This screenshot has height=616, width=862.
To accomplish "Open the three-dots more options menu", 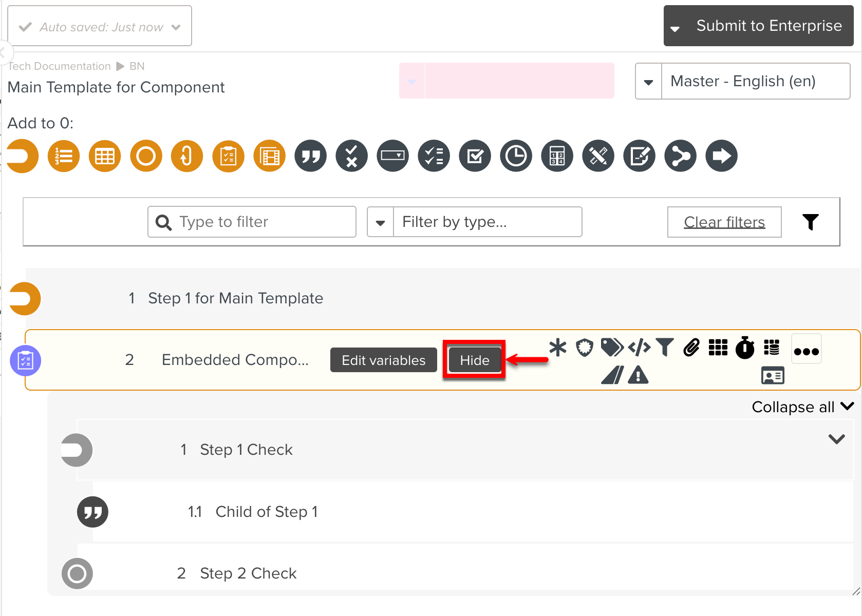I will [806, 351].
